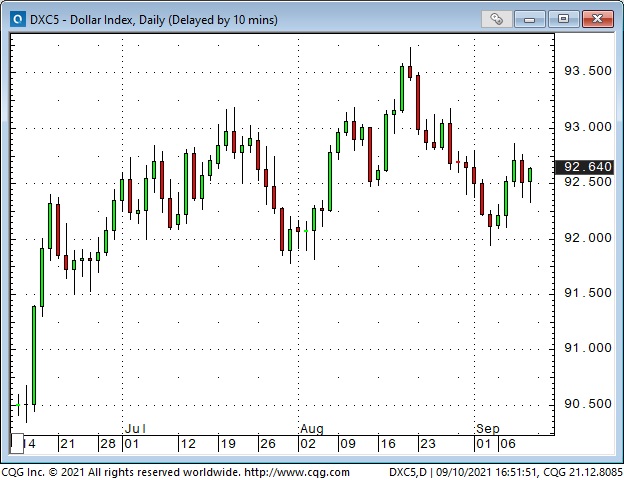Viewport: 624px width, 480px height.
Task: Click the 92.000 price scale label
Action: click(x=588, y=238)
